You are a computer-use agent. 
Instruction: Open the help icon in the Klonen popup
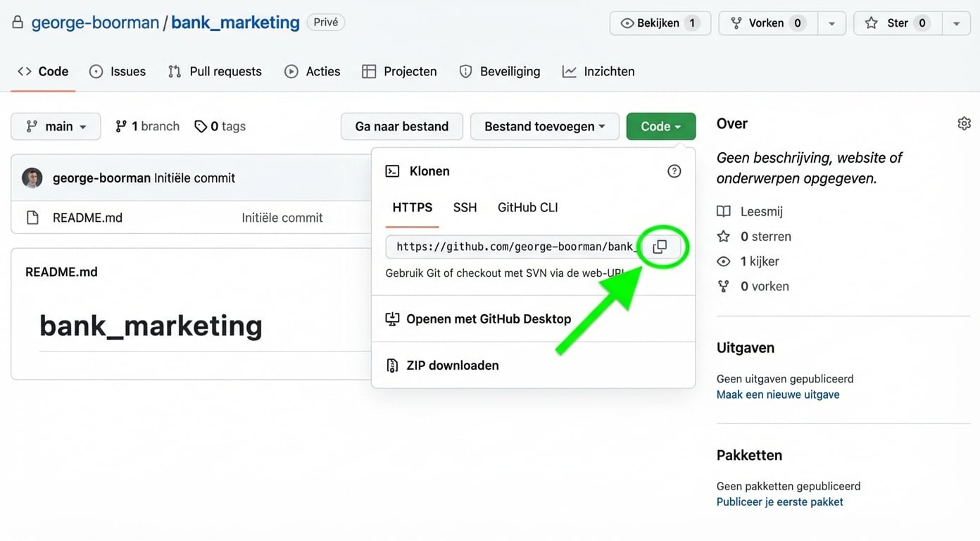click(x=674, y=170)
